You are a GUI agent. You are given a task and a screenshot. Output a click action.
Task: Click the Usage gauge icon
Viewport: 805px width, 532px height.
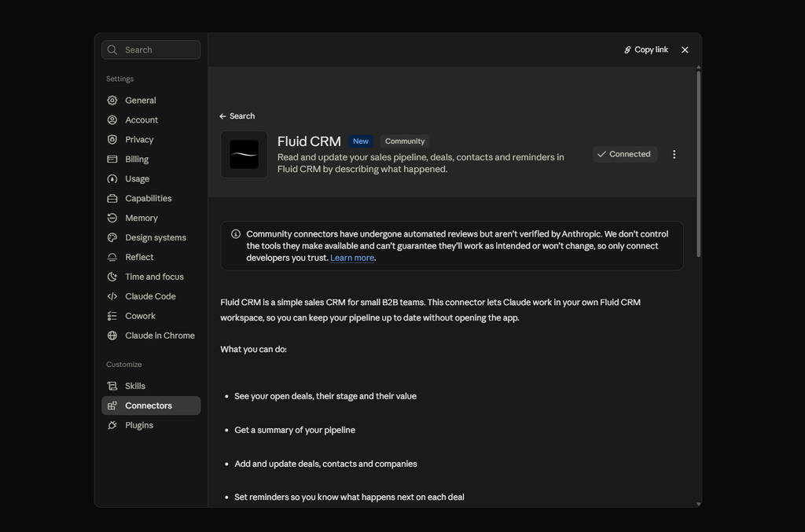point(112,178)
